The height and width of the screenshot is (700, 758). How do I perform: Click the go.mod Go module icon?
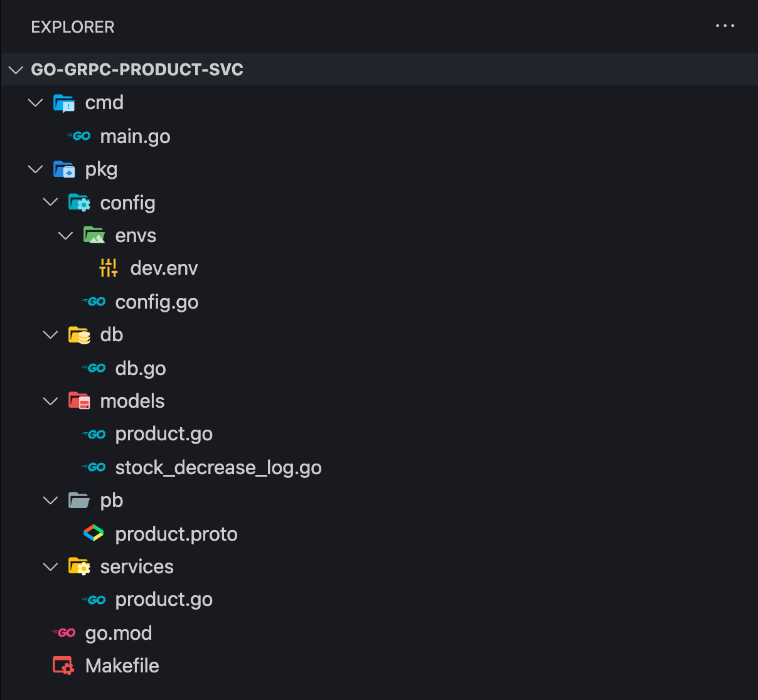[63, 632]
